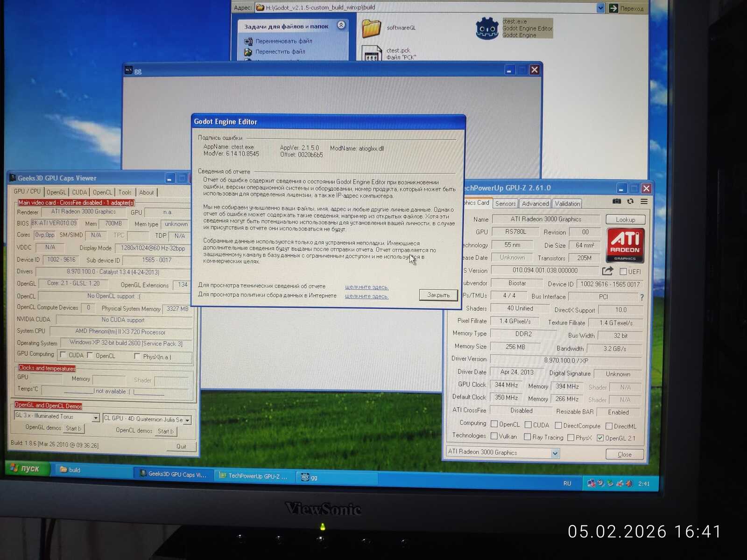Open the GL 3.x Illuminated Torus demo dropdown
Image resolution: width=747 pixels, height=560 pixels.
(96, 418)
